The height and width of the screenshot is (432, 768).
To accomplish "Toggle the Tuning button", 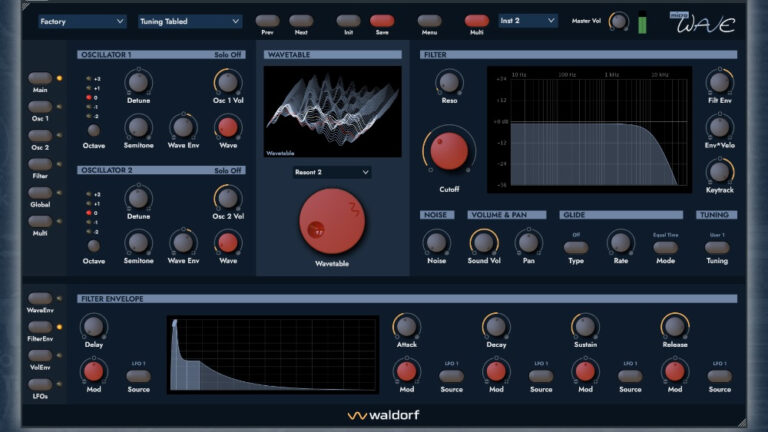I will click(717, 247).
